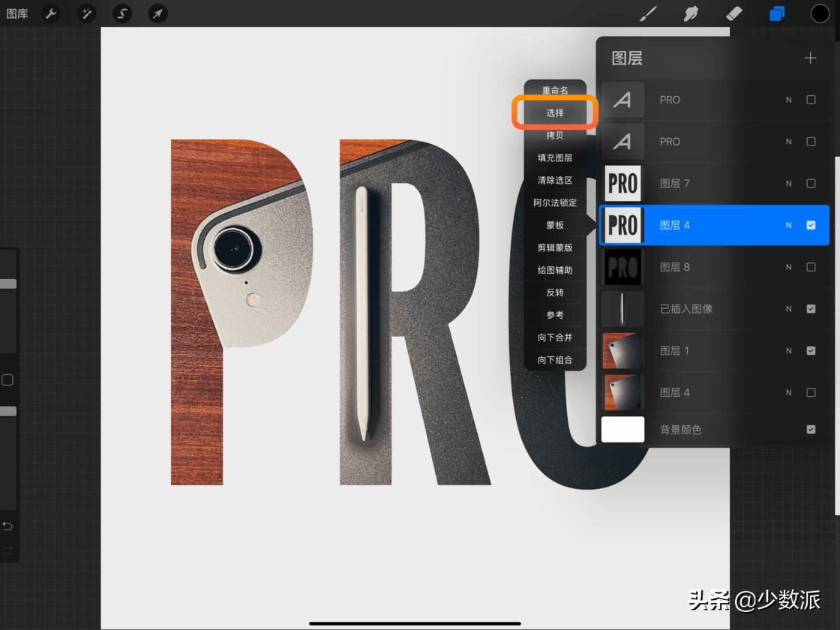Open the Adjustments magic wand menu
This screenshot has height=630, width=840.
tap(87, 13)
